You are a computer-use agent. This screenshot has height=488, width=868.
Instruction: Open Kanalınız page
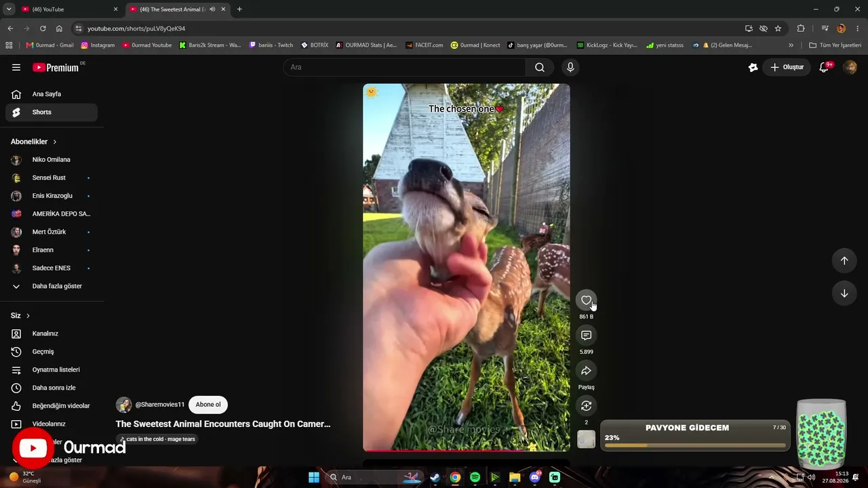[x=52, y=333]
